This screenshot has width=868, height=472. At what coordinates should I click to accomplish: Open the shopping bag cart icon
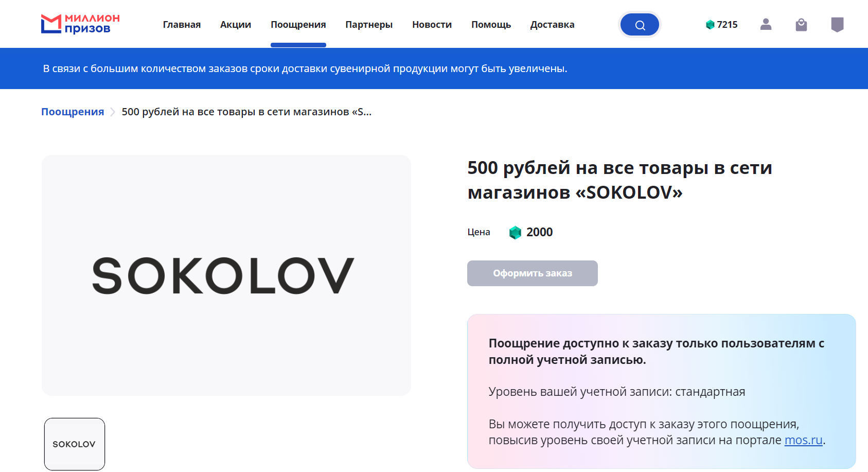[x=801, y=25]
